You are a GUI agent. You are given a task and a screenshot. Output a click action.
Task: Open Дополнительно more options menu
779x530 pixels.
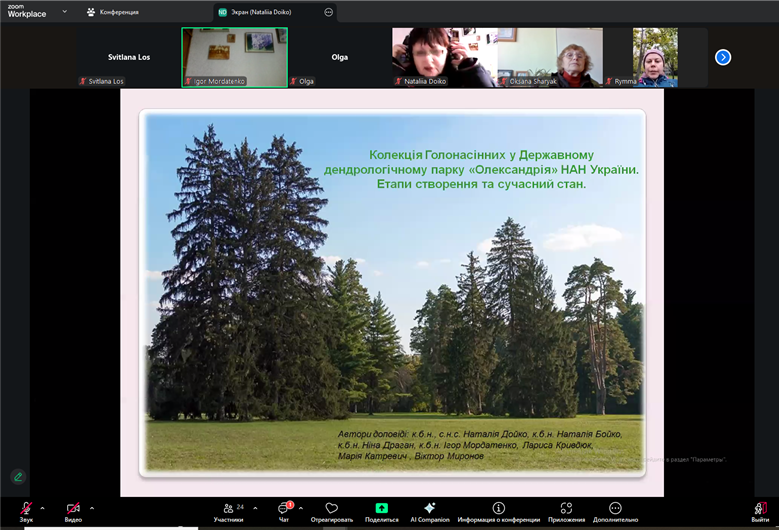[615, 509]
